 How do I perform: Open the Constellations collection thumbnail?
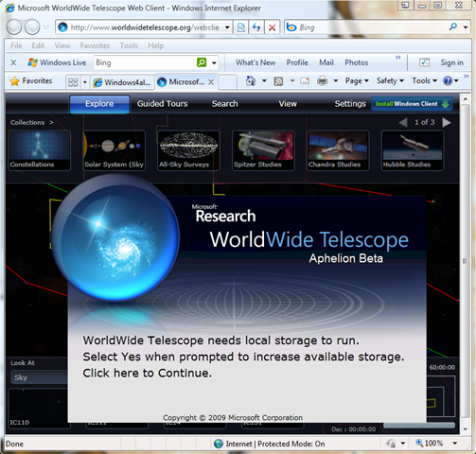tap(40, 150)
